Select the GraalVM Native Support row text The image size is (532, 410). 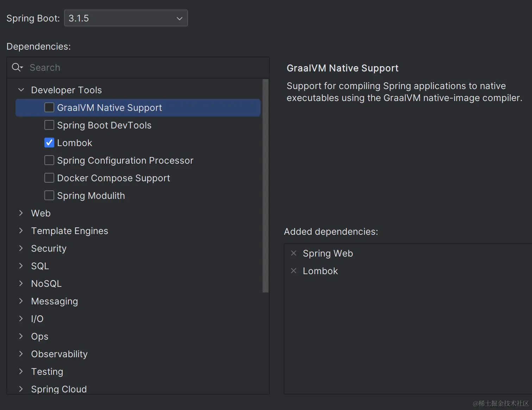tap(109, 108)
